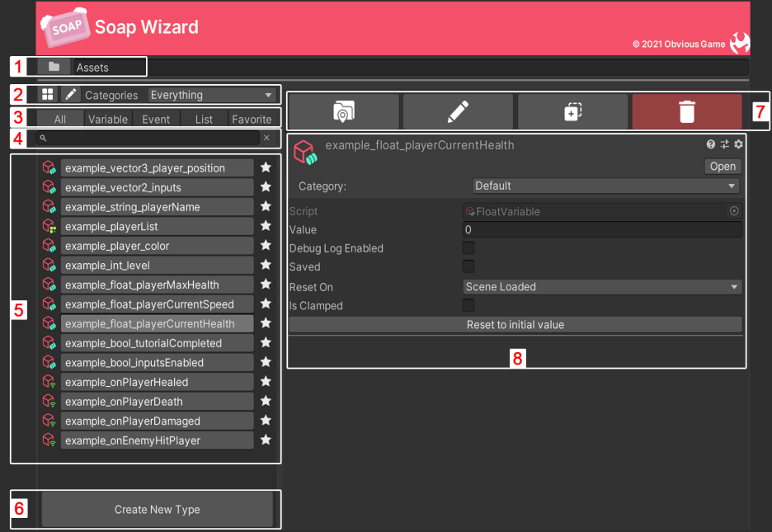Click the pencil edit categories icon

71,95
